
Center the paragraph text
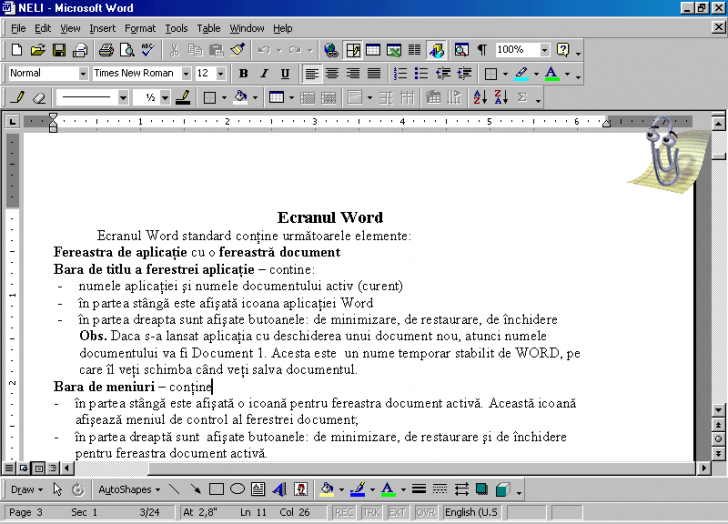pyautogui.click(x=332, y=73)
